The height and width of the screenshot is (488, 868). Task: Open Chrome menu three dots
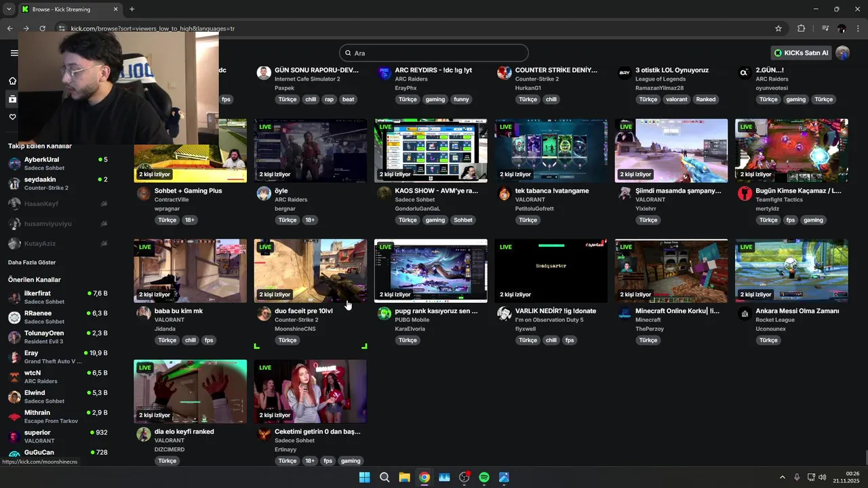tap(859, 28)
